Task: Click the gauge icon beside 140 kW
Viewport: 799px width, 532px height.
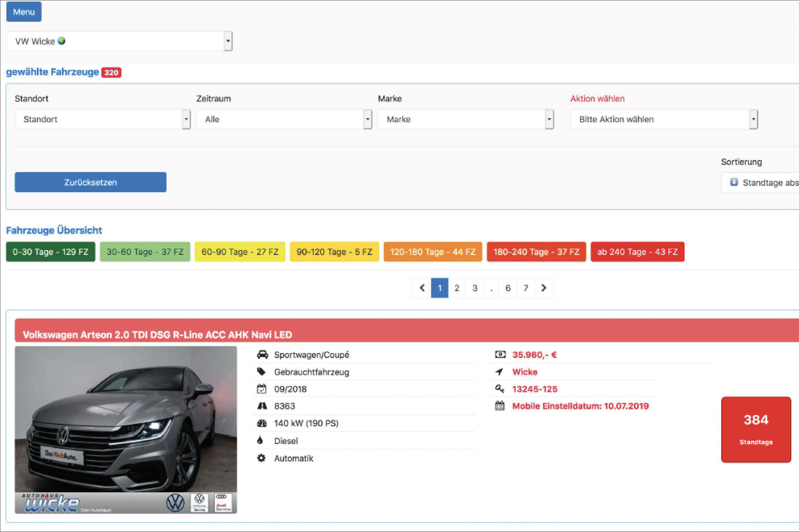Action: tap(262, 423)
